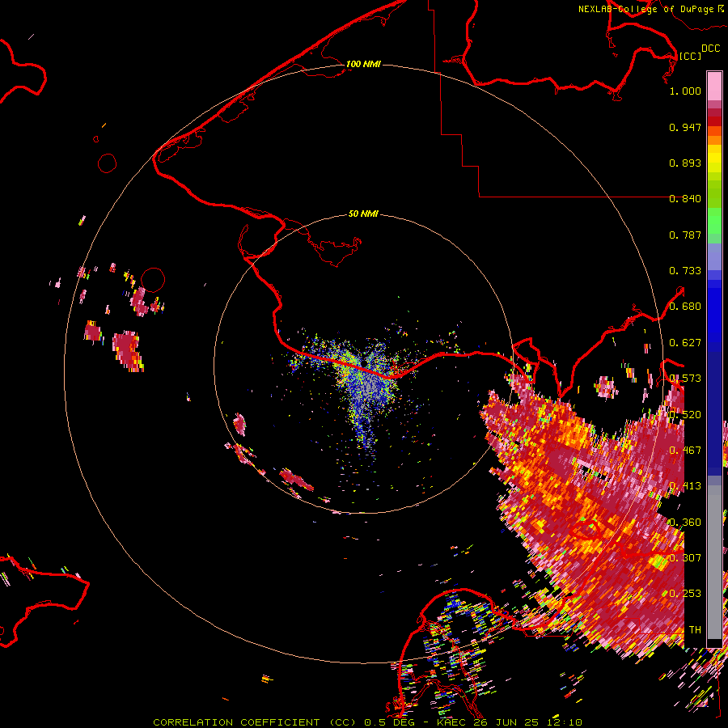Click the 100 NMI range ring label
728x728 pixels.
coord(363,64)
